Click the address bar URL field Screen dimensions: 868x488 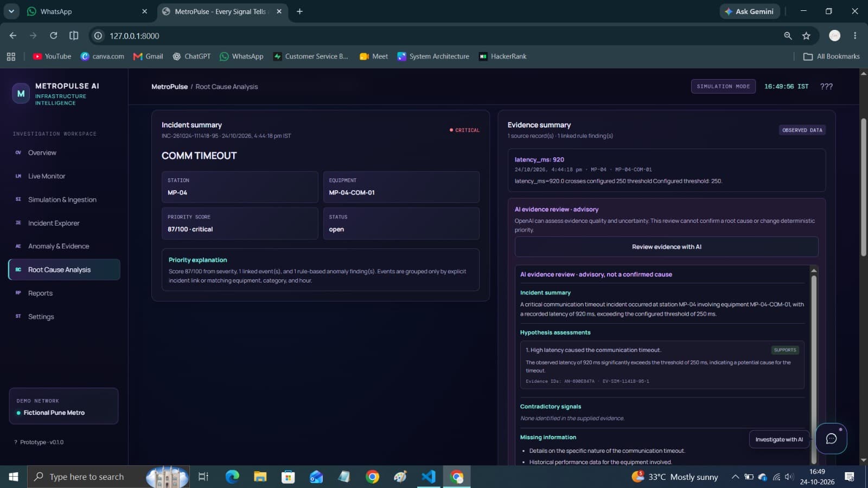pyautogui.click(x=434, y=36)
